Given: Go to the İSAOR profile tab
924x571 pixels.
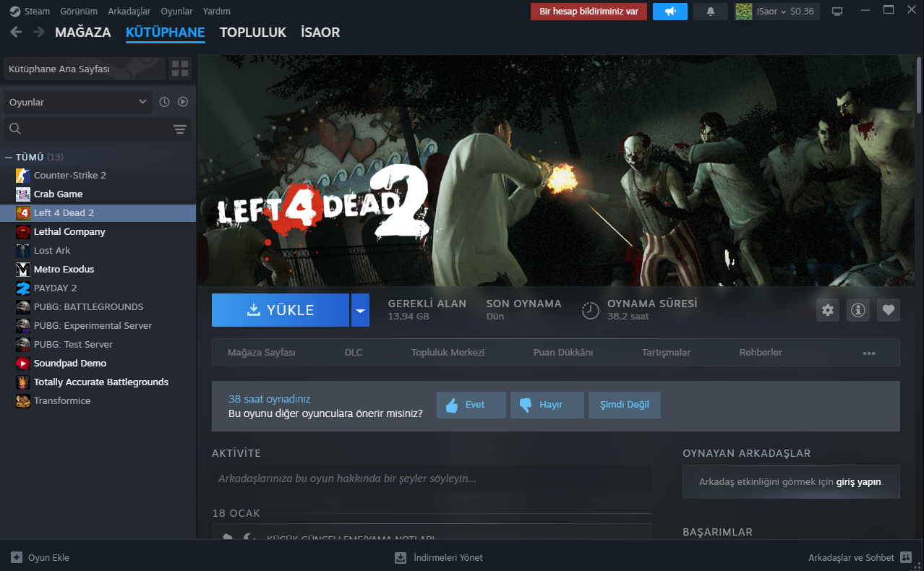Looking at the screenshot, I should click(320, 33).
